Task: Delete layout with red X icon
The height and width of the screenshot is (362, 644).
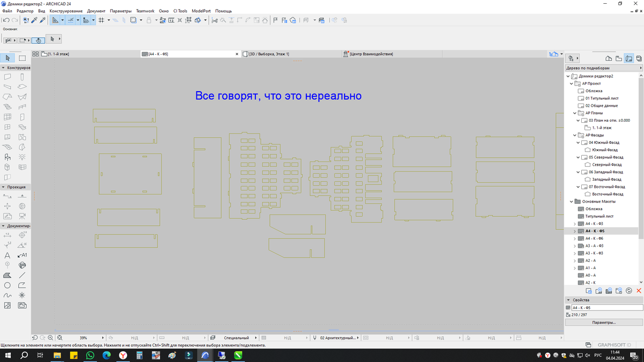Action: click(639, 291)
